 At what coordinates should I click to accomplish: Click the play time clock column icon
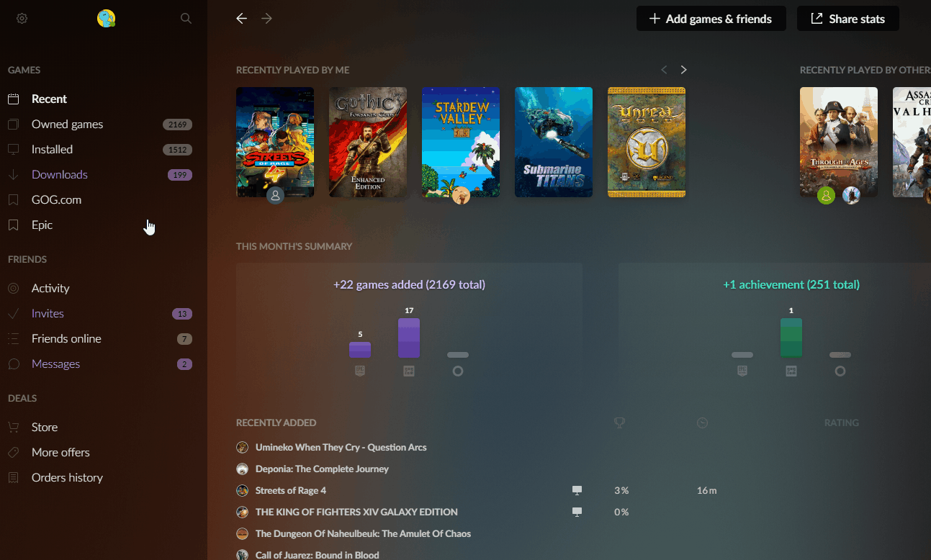click(x=703, y=423)
